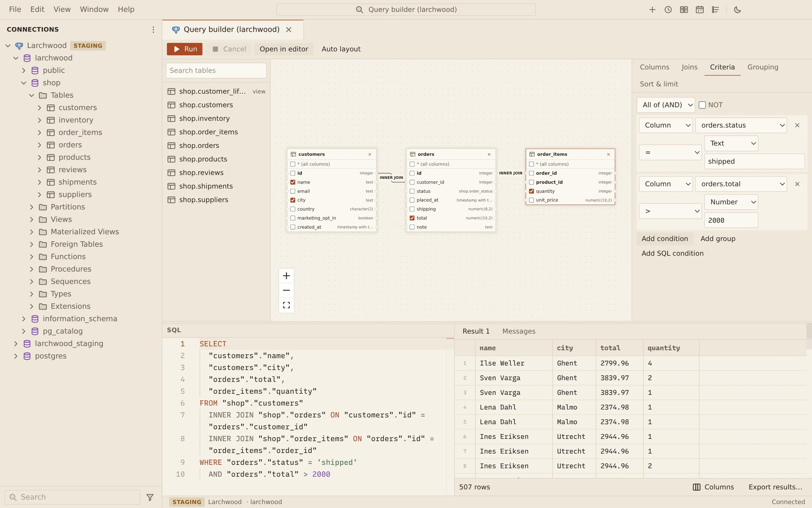Screen dimensions: 812x508
Task: Click shop.suppliers table icon in list
Action: [x=171, y=200]
